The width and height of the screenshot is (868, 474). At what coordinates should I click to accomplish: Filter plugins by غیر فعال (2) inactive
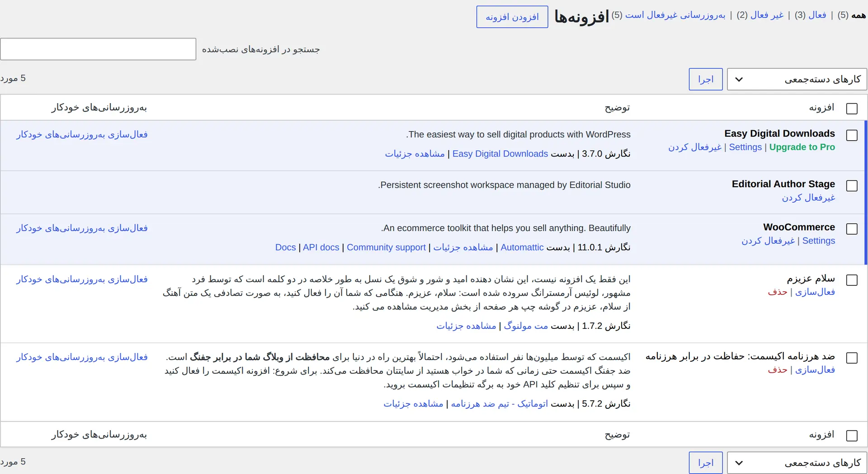(760, 15)
